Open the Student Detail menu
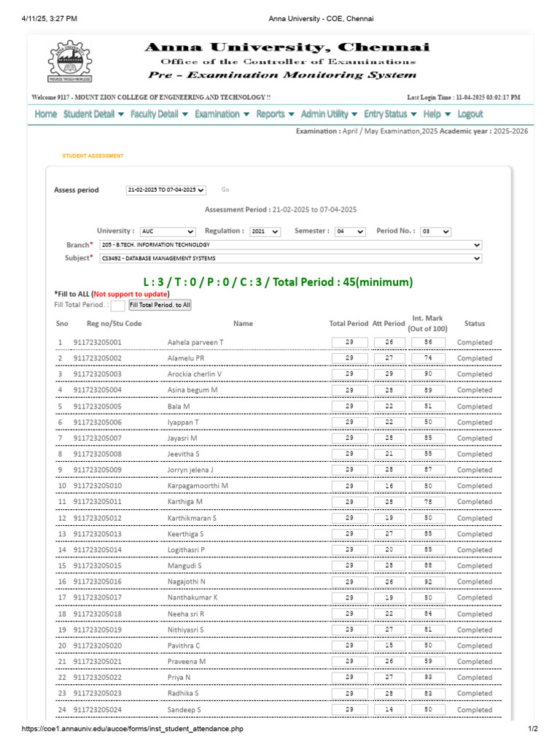 point(93,115)
